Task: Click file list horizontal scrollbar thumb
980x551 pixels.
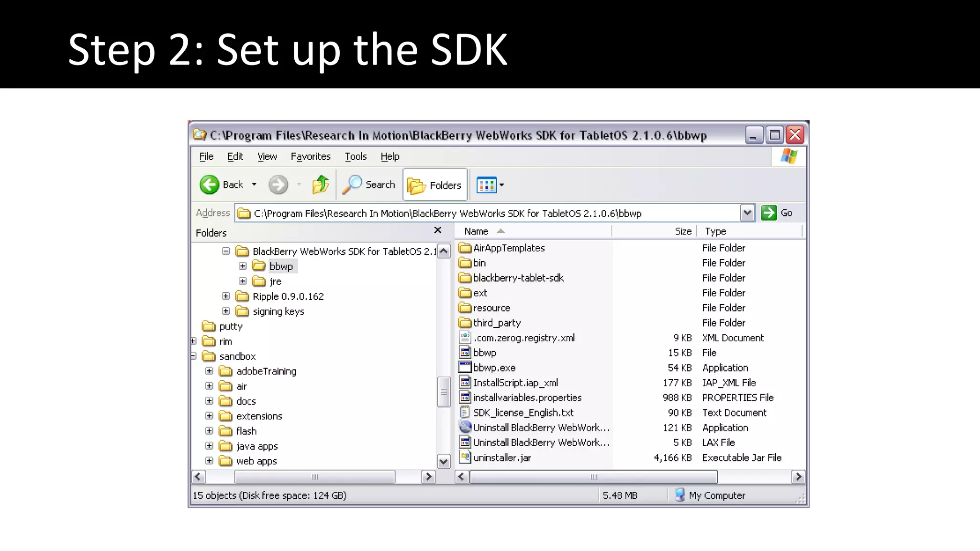Action: pyautogui.click(x=593, y=477)
